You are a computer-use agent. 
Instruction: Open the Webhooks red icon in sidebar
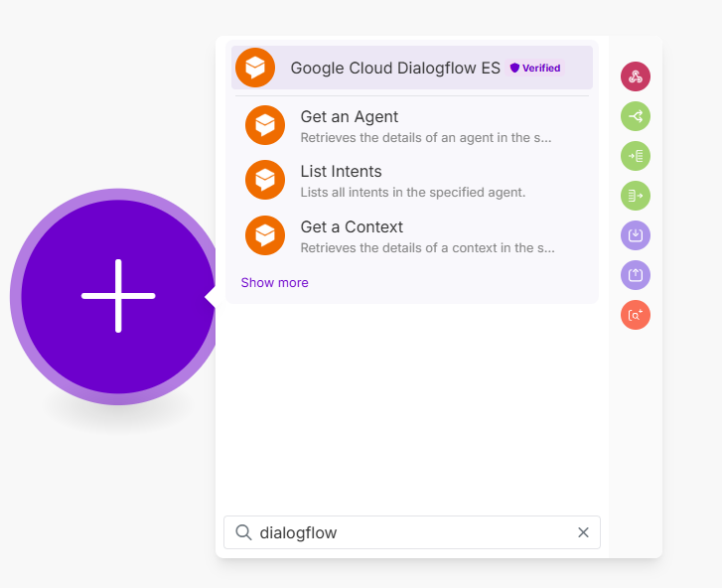point(636,76)
